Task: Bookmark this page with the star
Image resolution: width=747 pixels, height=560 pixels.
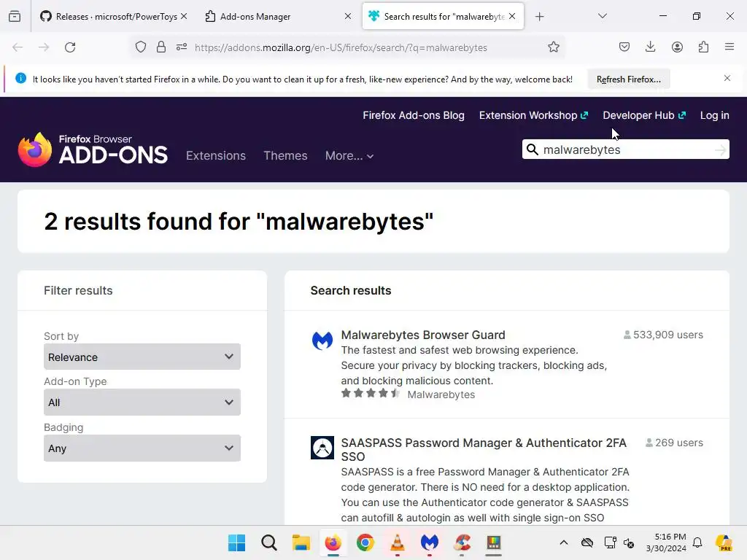Action: 553,47
